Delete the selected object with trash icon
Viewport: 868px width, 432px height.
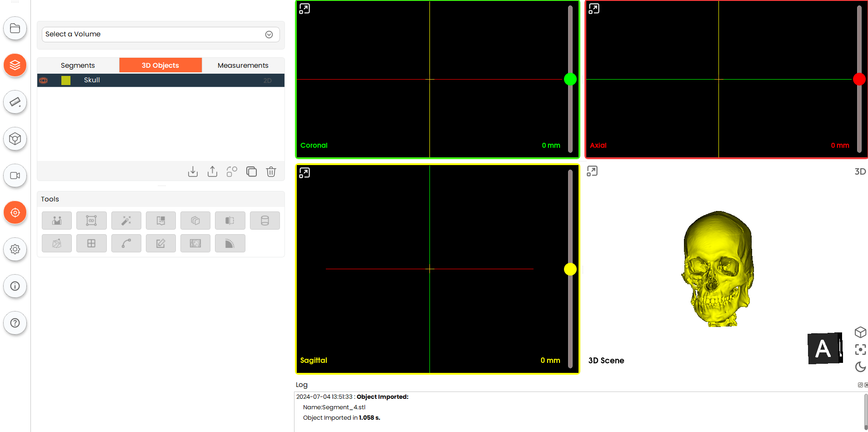tap(271, 171)
